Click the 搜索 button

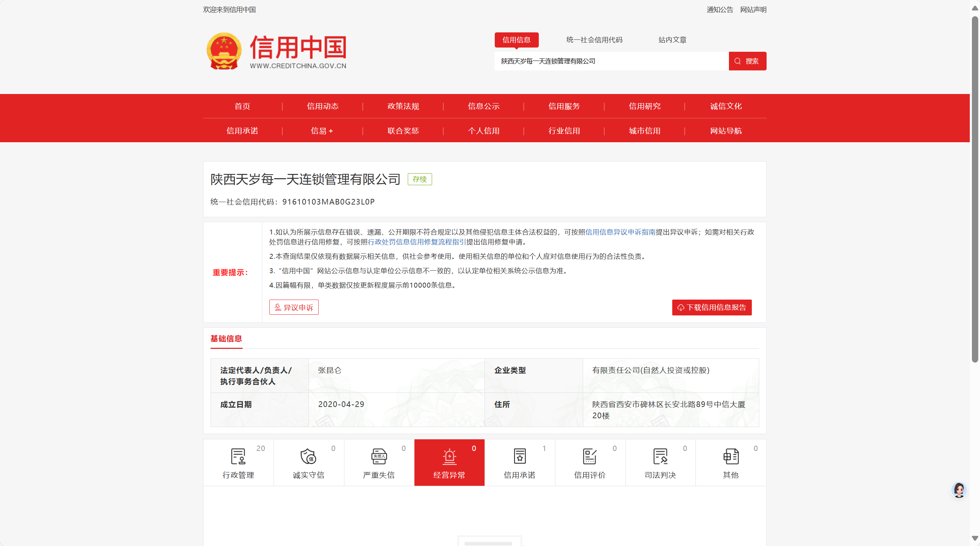[x=748, y=61]
